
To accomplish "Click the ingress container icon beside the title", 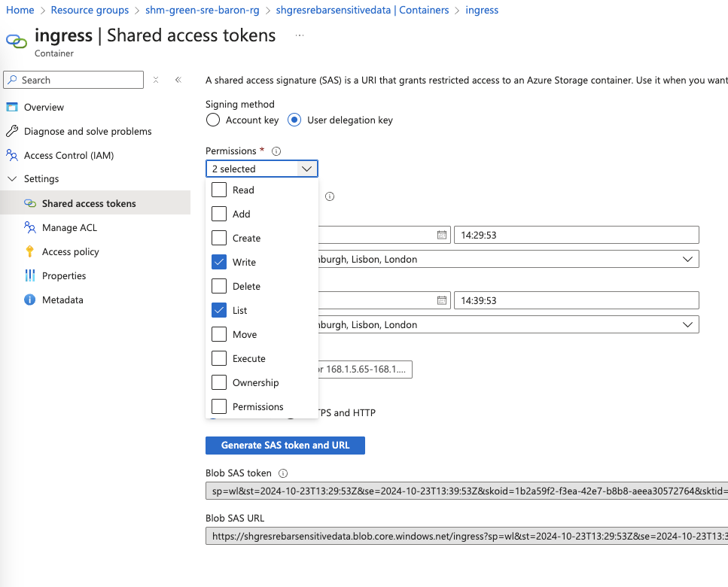I will pos(17,41).
